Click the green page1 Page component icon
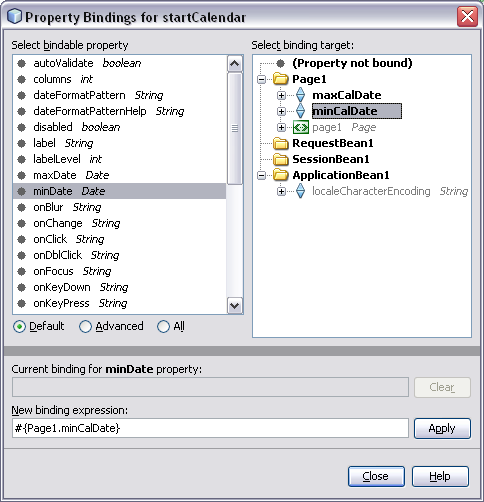The image size is (484, 502). [301, 127]
